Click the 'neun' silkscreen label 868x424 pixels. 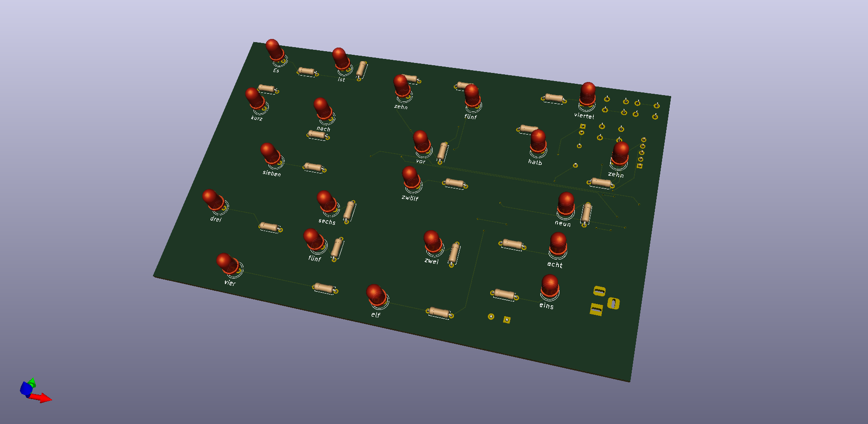point(563,223)
